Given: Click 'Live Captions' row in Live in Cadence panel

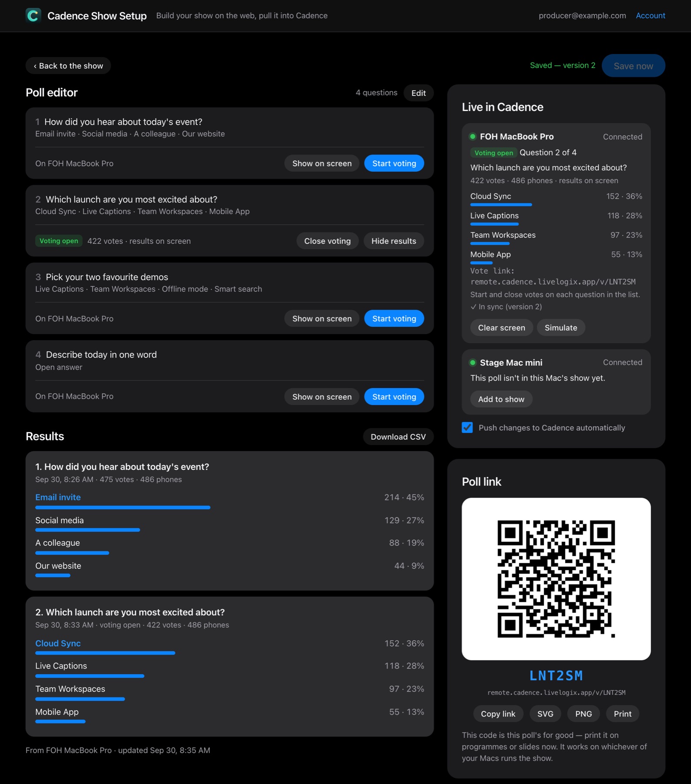Looking at the screenshot, I should pos(556,218).
